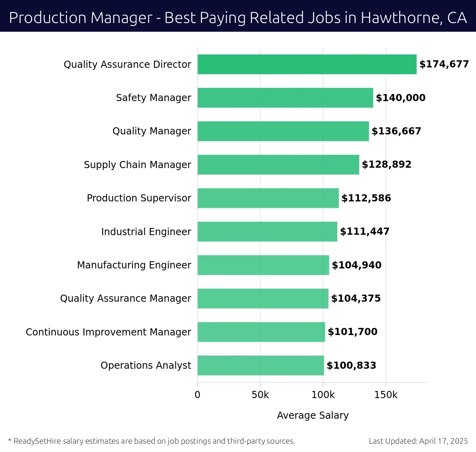Click the $112,586 salary value
The image size is (476, 452).
tap(366, 198)
